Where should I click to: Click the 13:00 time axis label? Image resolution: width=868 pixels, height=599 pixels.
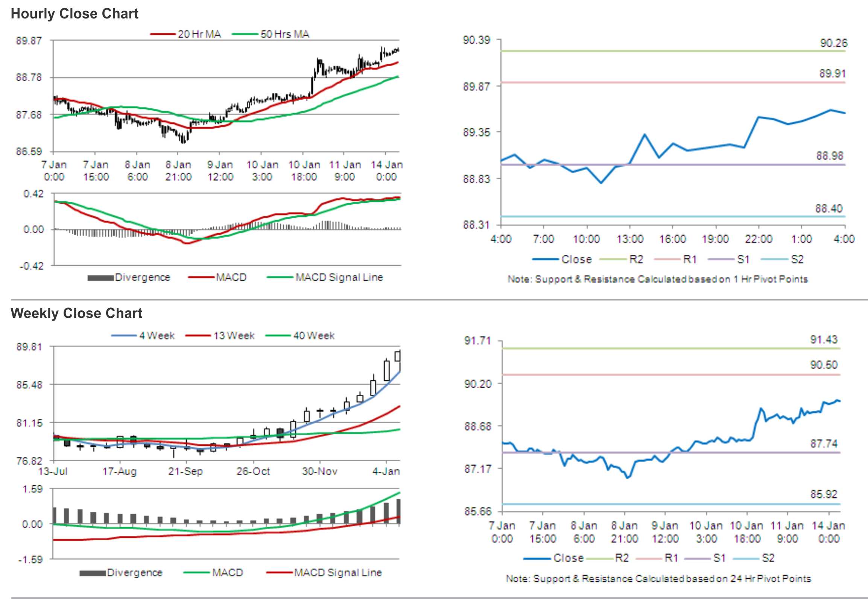pos(630,239)
